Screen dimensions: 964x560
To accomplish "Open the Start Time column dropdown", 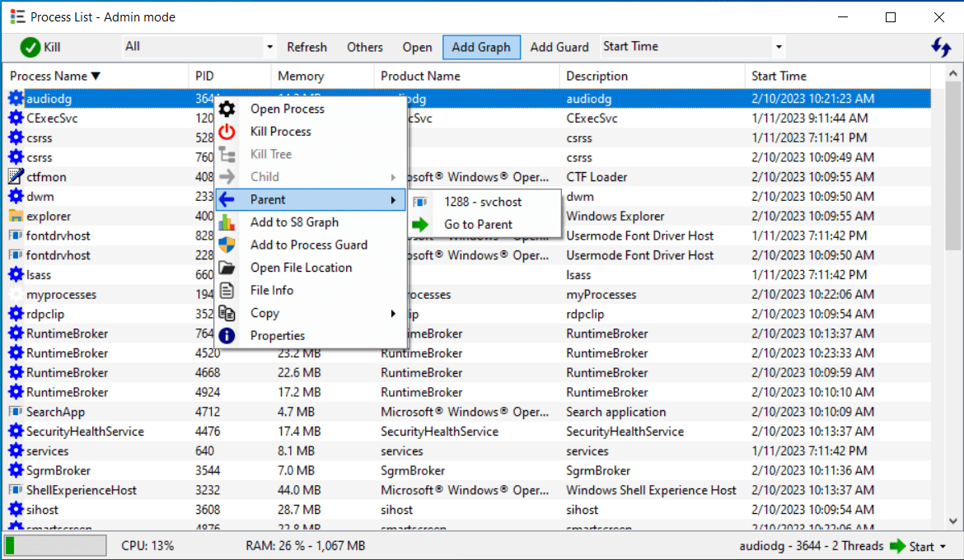I will (779, 47).
